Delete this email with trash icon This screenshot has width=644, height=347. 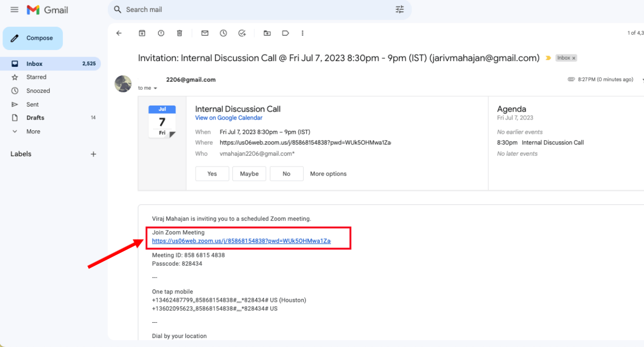pyautogui.click(x=179, y=33)
